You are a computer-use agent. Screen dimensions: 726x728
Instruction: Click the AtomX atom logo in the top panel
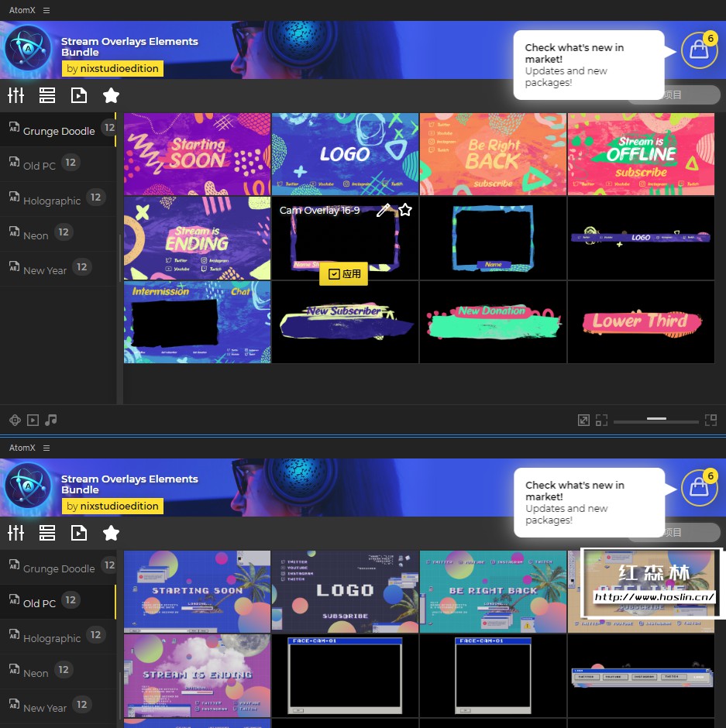point(28,50)
